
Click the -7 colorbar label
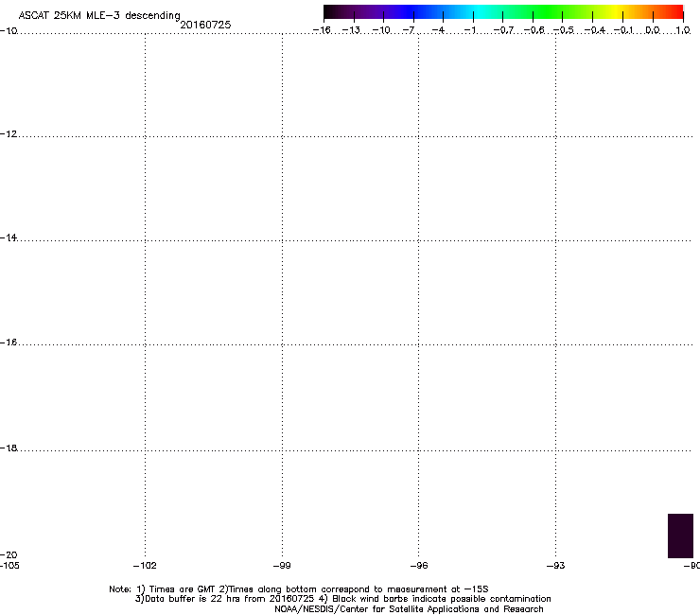pos(409,30)
